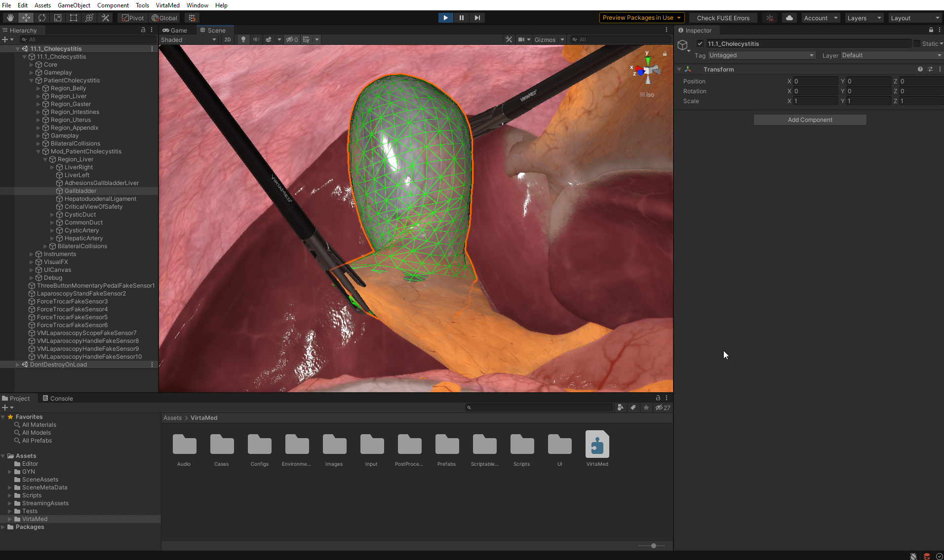Open the VirtaMed menu
Screen dimensions: 944x560
167,5
